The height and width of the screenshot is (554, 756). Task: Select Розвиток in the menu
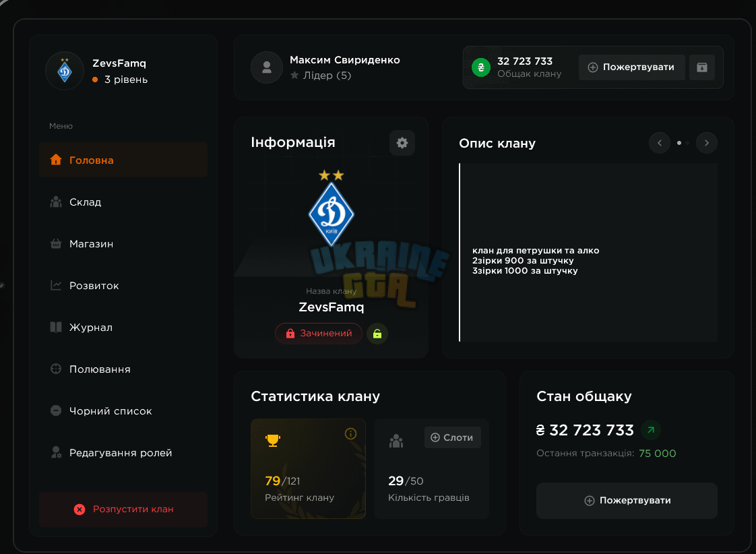point(123,286)
